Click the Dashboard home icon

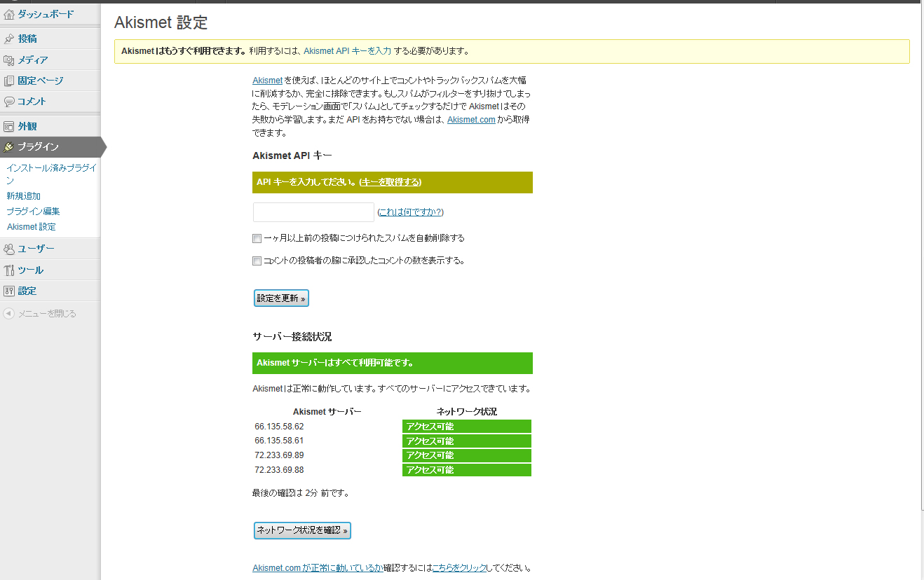[x=9, y=14]
